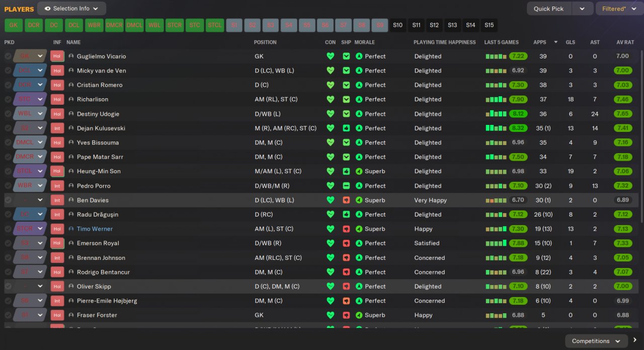Viewport: 644px width, 350px height.
Task: Click sharpness thumbs-up icon for Radu Drăgușin
Action: [346, 215]
